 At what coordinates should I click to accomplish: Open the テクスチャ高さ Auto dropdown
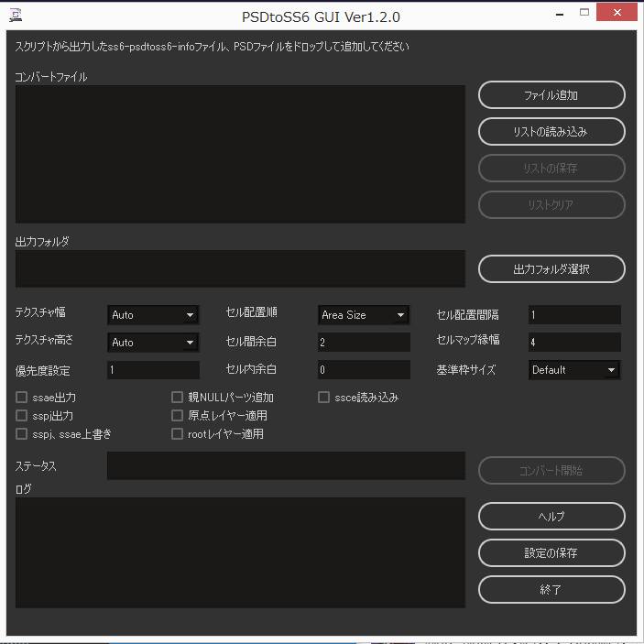(x=153, y=342)
